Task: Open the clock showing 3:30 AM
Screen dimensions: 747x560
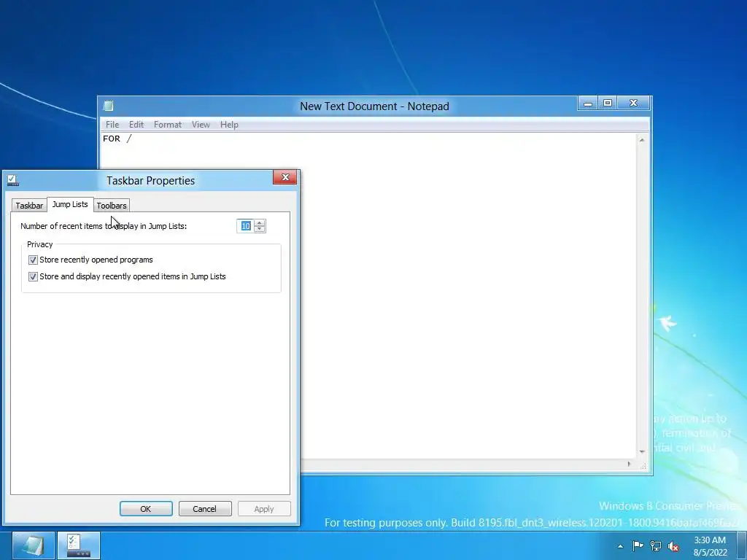Action: point(710,546)
